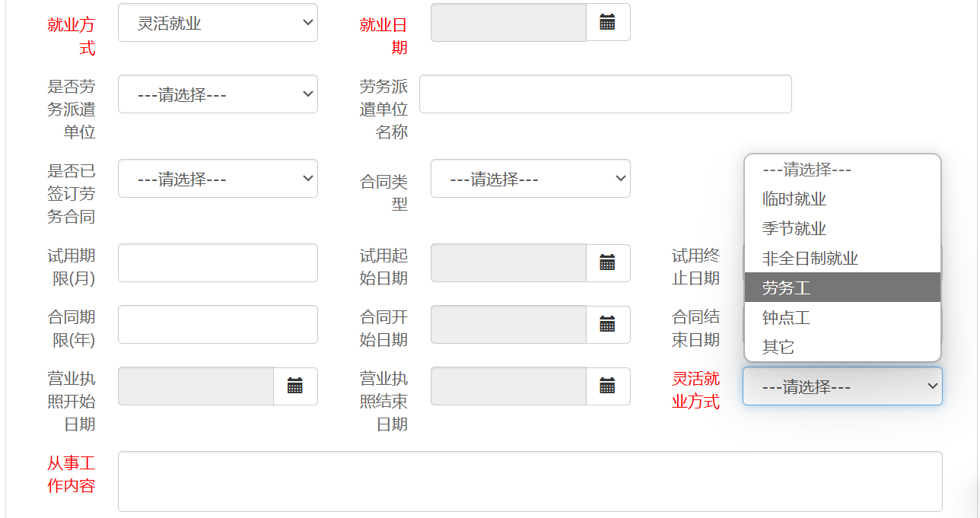Screen dimensions: 980x518
Task: Open calendar for 营业执照结束日期
Action: (x=607, y=386)
